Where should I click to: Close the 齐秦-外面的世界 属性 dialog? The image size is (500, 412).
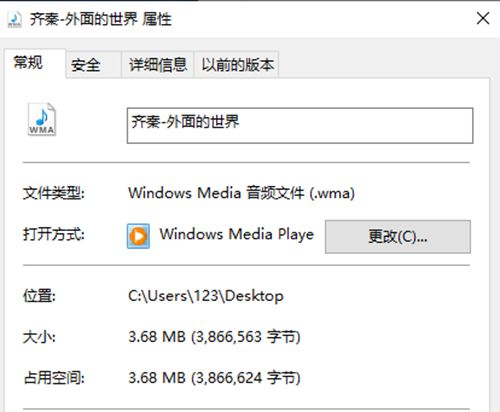tap(483, 18)
